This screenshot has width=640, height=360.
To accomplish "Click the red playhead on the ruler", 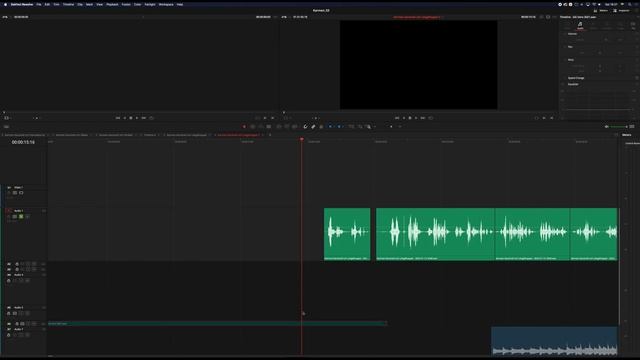I will [x=302, y=140].
